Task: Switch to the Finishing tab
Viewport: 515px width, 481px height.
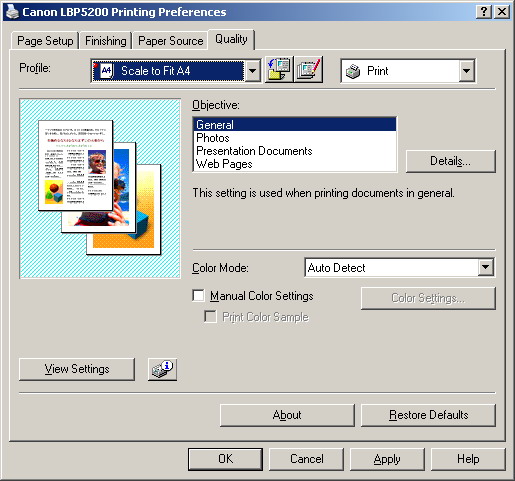Action: 106,41
